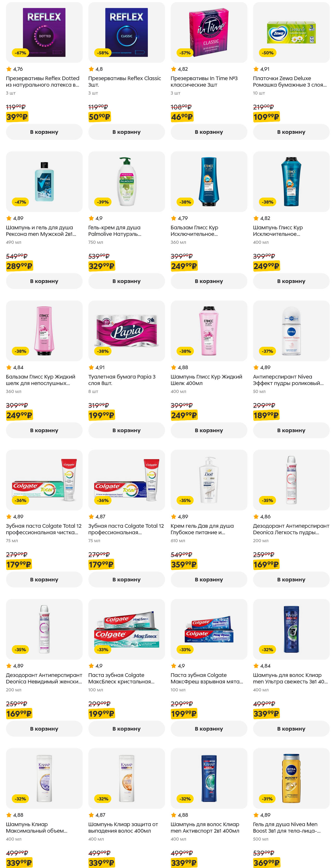Open the Colgate МаксБлеск toothpaste image
Image resolution: width=336 pixels, height=868 pixels.
click(x=126, y=629)
